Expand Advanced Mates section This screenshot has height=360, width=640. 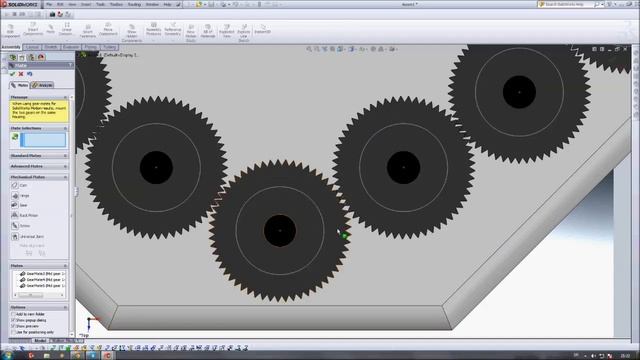click(65, 167)
